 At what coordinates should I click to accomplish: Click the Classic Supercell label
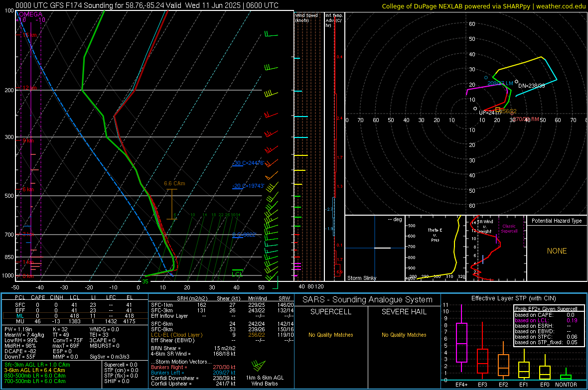[509, 229]
